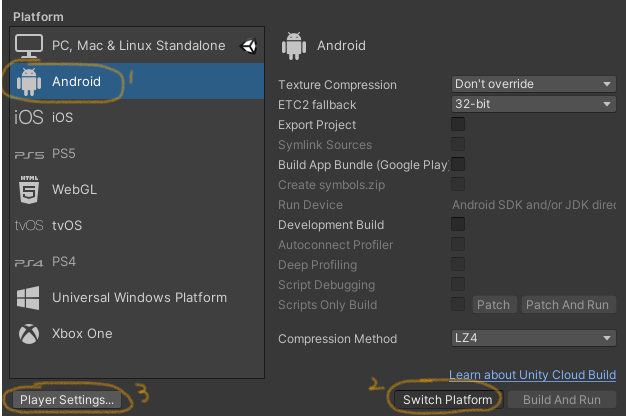Select the PS5 platform entry
Image resolution: width=626 pixels, height=416 pixels.
pyautogui.click(x=137, y=153)
